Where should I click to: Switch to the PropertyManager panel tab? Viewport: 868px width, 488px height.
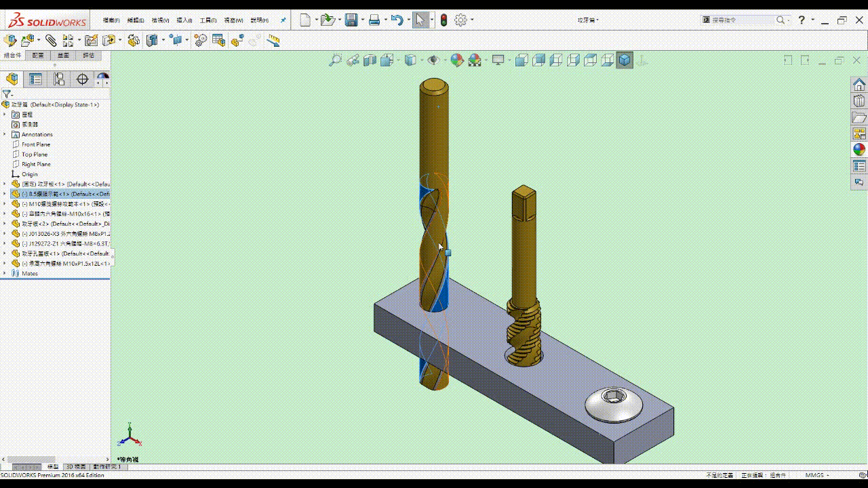35,79
